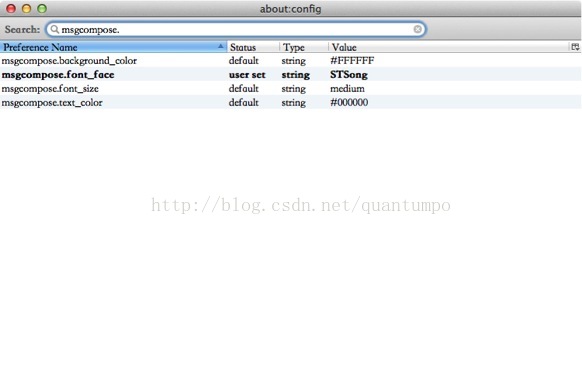Click the #FFFFFF value cell

[352, 61]
